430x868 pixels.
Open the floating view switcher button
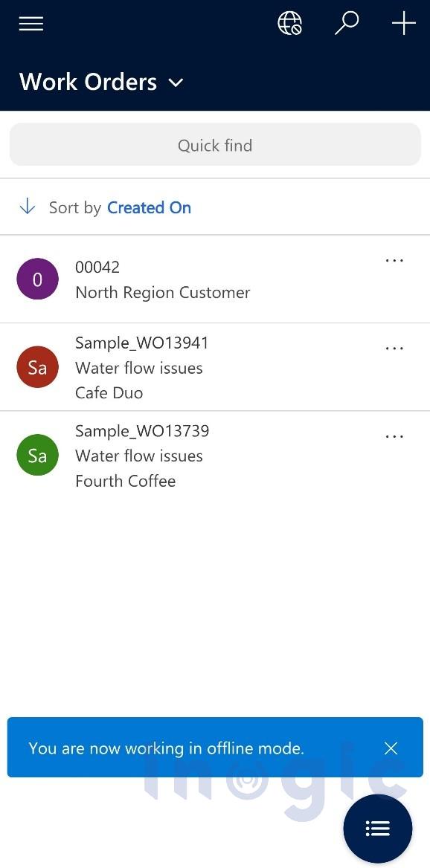coord(377,828)
